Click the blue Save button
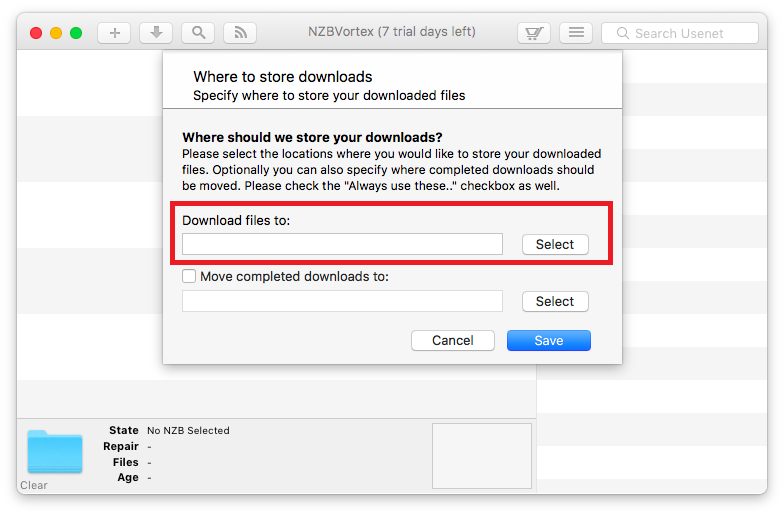 point(548,340)
